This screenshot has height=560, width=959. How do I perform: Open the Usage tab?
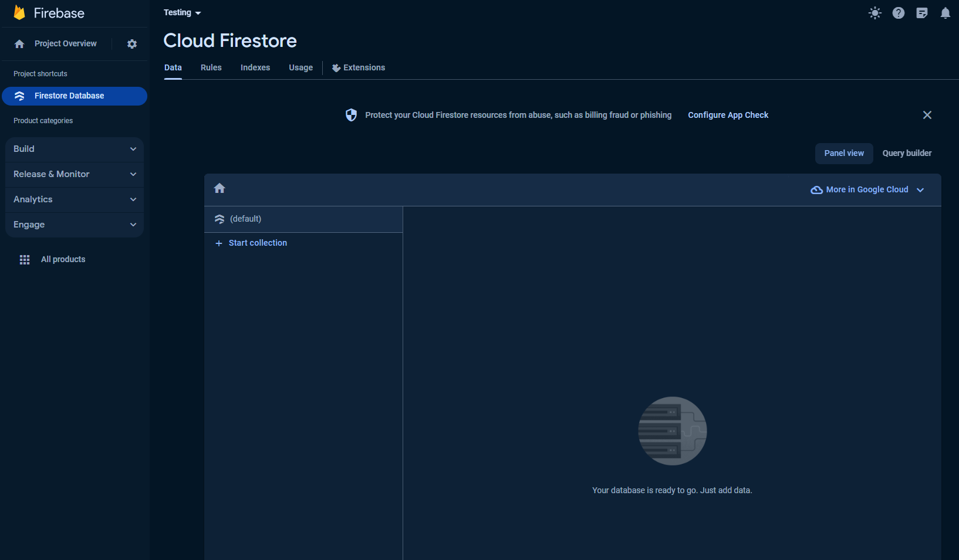(x=301, y=67)
